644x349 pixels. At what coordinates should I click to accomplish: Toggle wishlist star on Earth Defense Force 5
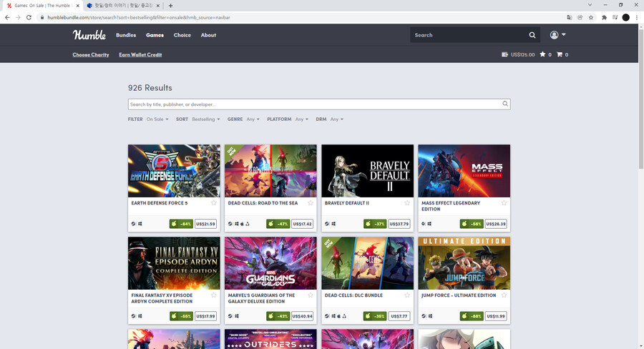[x=214, y=203]
